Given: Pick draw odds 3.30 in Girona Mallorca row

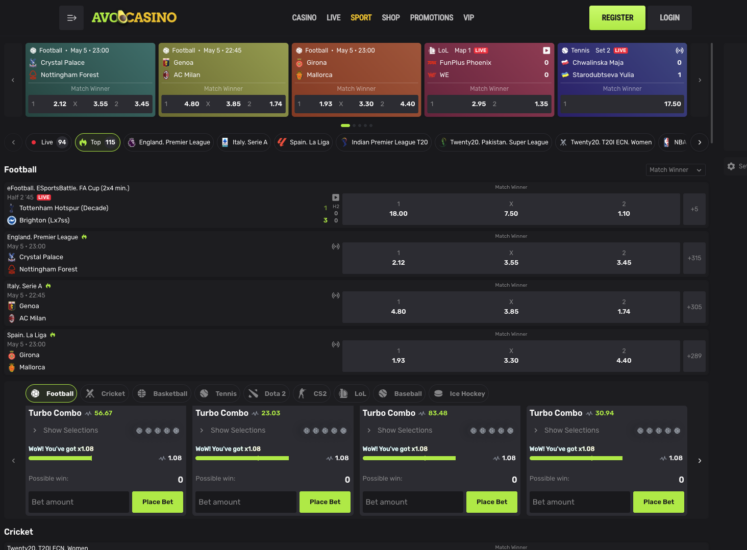Looking at the screenshot, I should (511, 356).
